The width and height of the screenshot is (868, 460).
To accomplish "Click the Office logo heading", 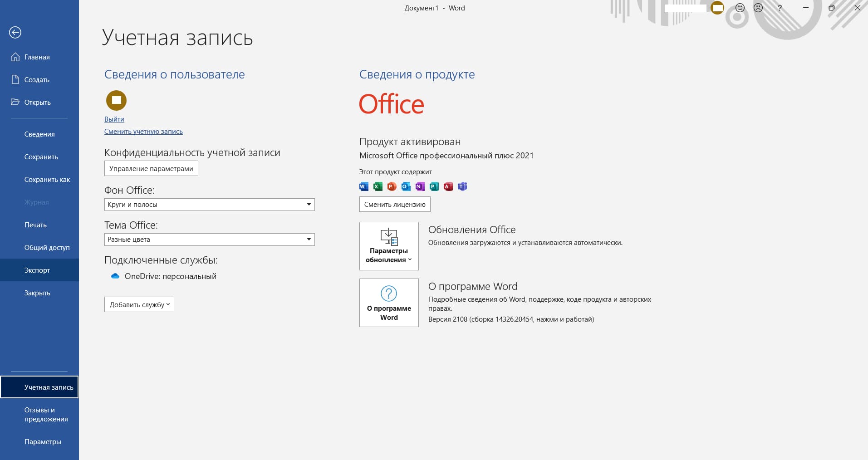I will 392,104.
